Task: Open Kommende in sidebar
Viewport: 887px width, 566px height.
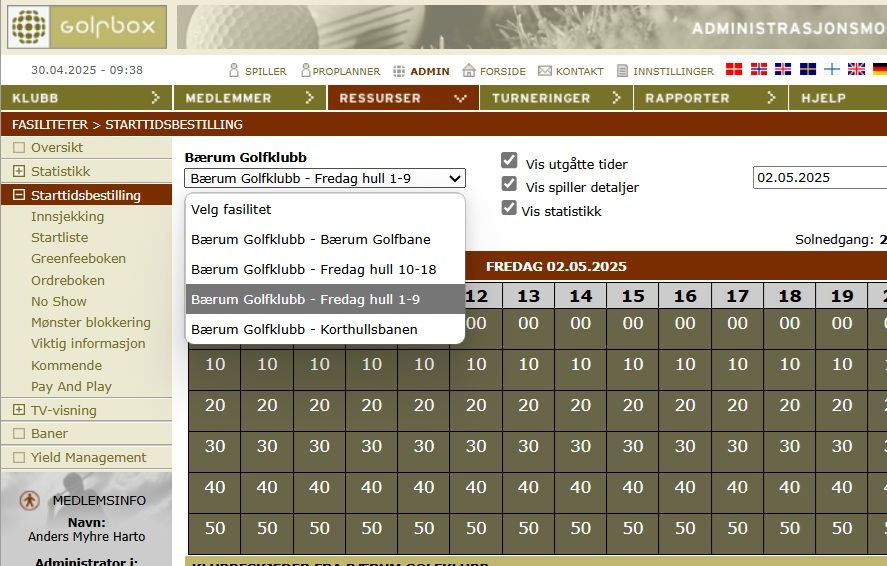Action: point(66,365)
